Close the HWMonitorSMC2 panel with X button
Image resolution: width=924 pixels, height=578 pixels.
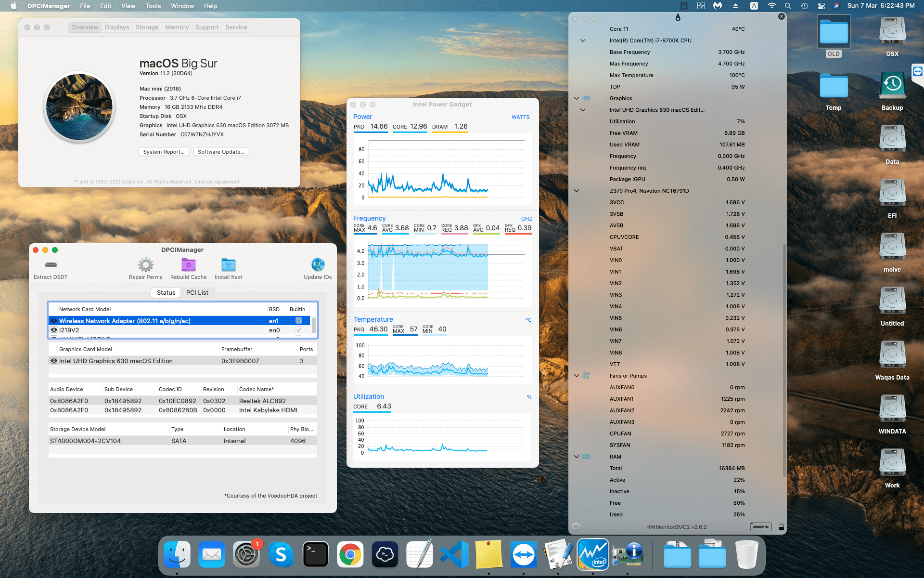[782, 16]
